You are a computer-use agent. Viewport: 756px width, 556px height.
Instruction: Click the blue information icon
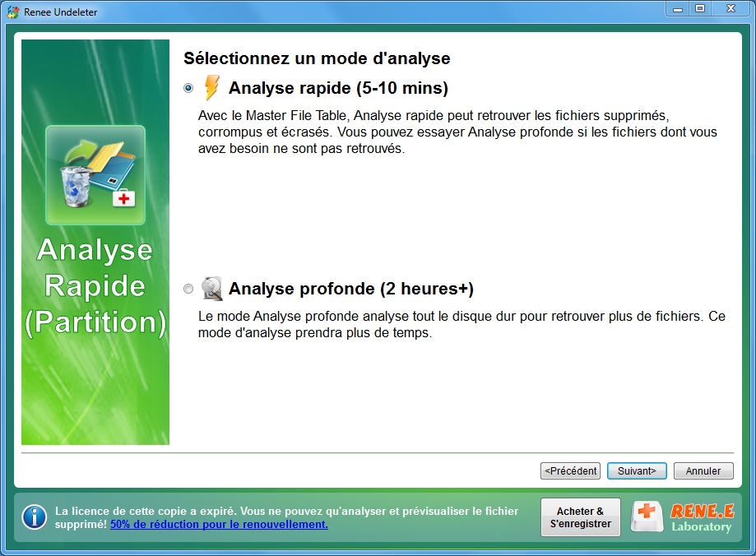click(x=35, y=517)
